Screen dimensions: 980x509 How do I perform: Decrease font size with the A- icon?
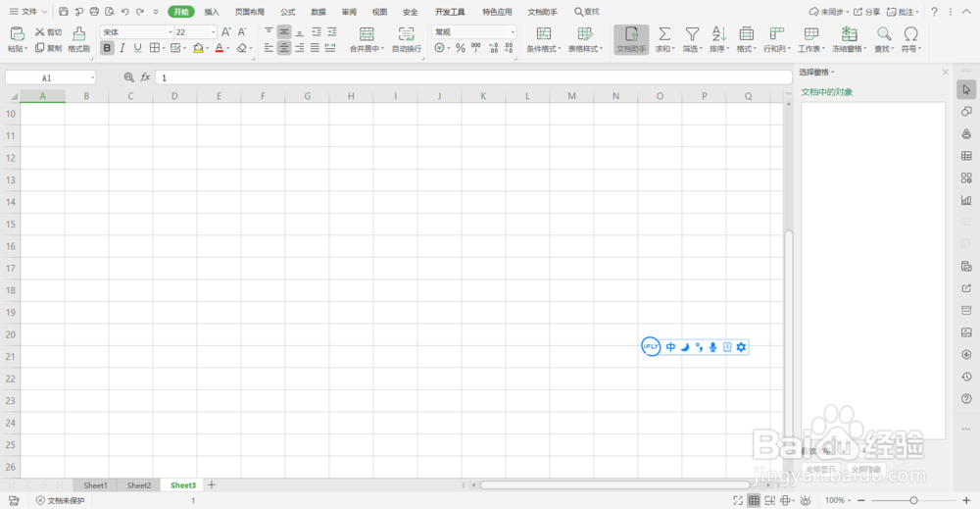(242, 32)
